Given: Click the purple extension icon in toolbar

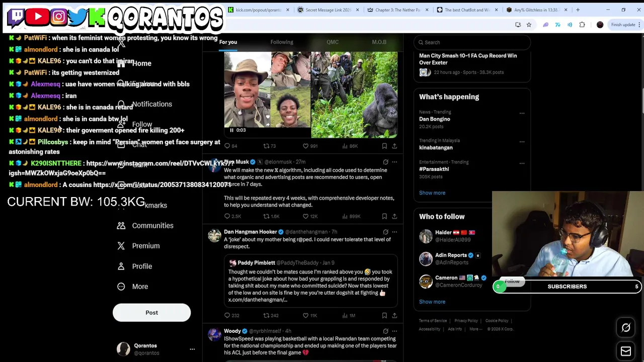Looking at the screenshot, I should [x=545, y=25].
